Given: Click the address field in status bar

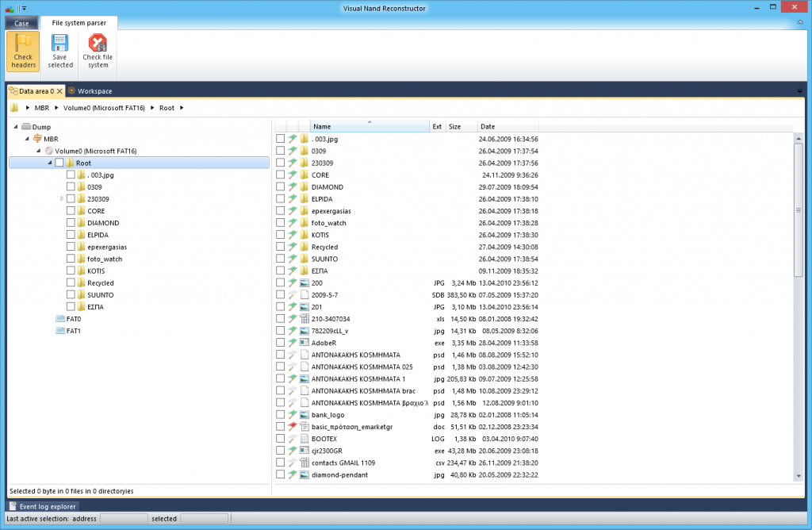Looking at the screenshot, I should [x=124, y=518].
